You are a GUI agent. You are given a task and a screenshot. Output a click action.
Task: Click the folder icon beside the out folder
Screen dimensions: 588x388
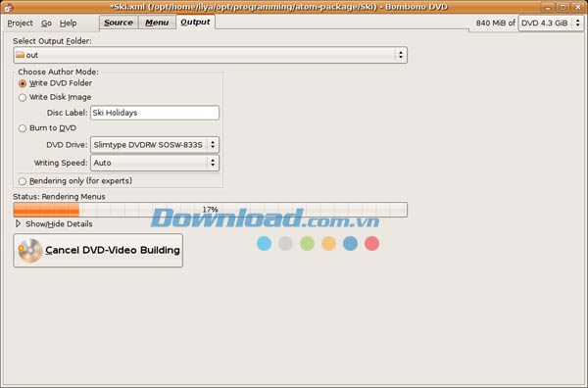pyautogui.click(x=20, y=55)
